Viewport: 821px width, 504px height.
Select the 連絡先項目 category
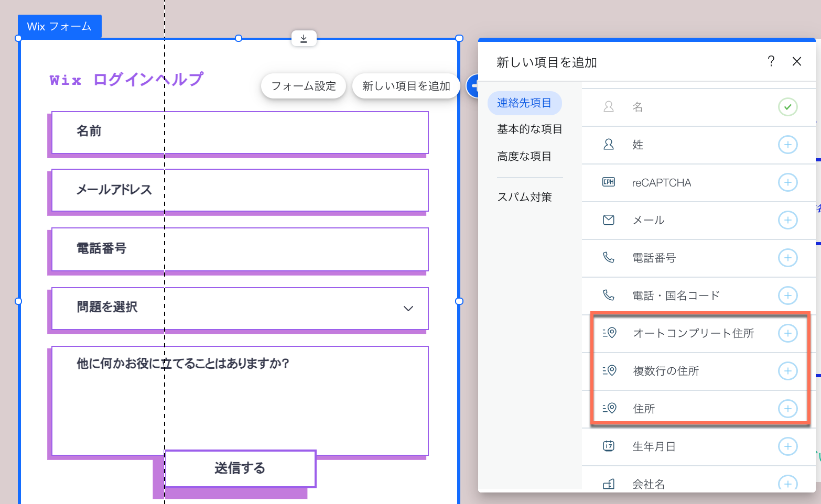pos(524,103)
